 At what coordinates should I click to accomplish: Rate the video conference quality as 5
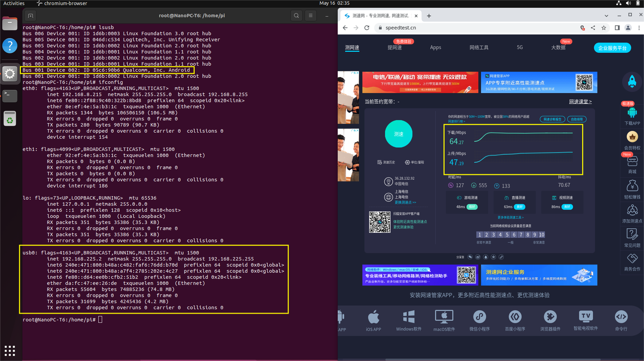click(x=507, y=235)
